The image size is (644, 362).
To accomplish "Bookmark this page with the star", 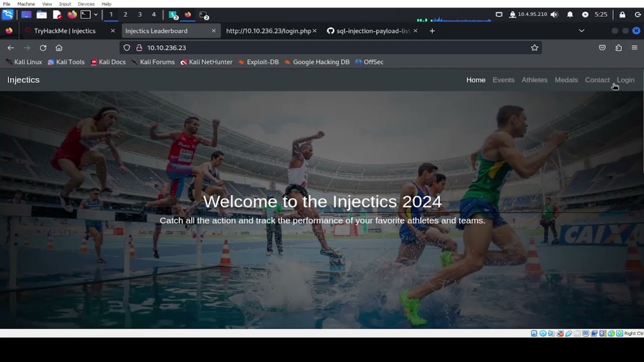I will pos(534,48).
